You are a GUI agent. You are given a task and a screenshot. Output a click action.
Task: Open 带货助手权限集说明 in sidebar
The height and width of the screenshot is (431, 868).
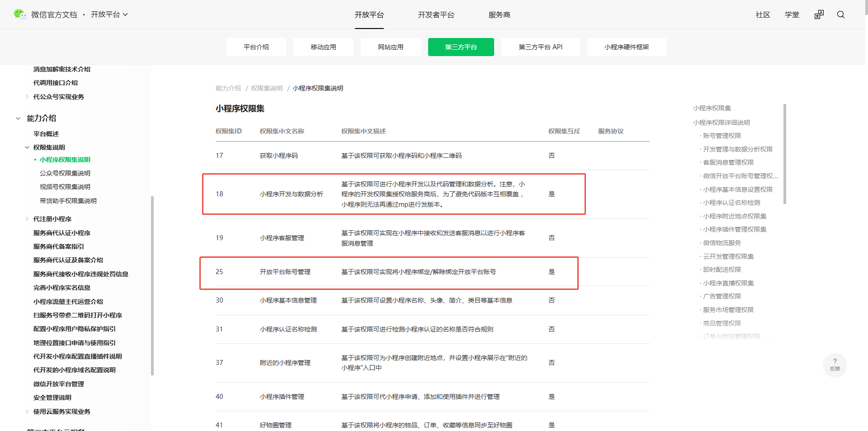68,201
